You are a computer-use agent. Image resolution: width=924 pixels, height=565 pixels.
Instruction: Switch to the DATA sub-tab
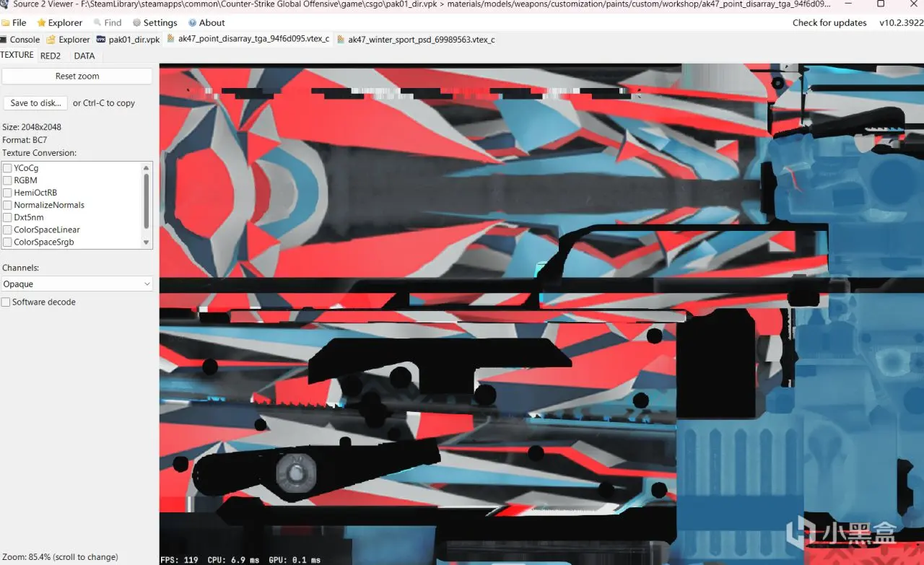tap(84, 56)
